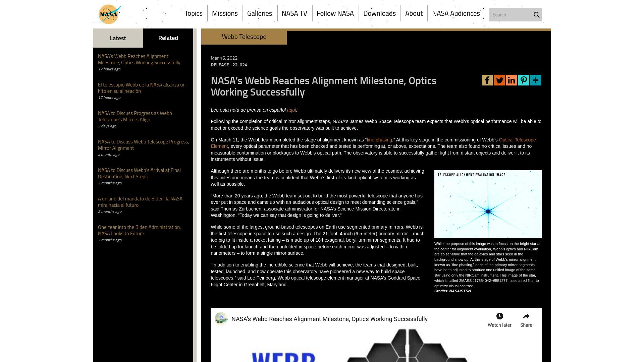Share article on Facebook
The image size is (644, 362).
(x=487, y=80)
